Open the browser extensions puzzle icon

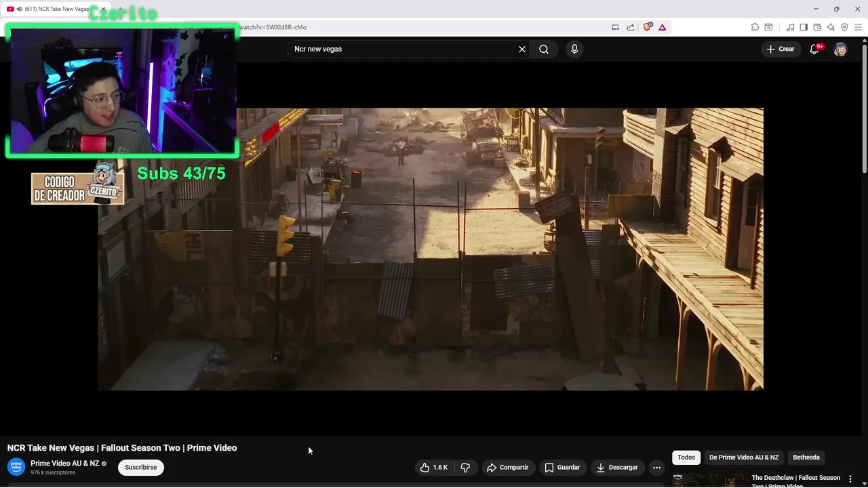point(755,27)
